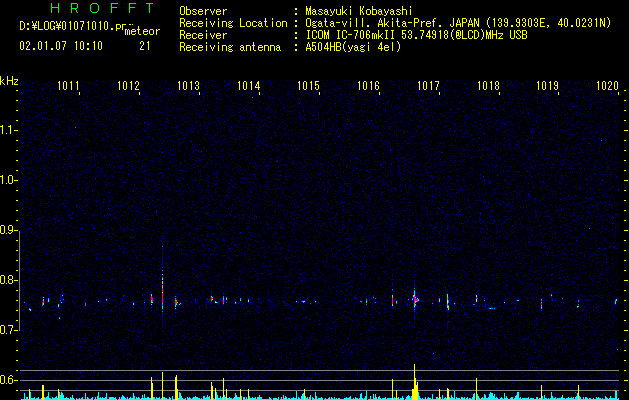Click the Receiver field label
The image size is (629, 400).
203,35
